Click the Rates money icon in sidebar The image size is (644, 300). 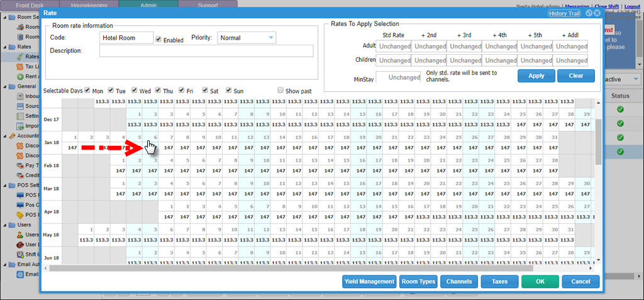pyautogui.click(x=19, y=57)
